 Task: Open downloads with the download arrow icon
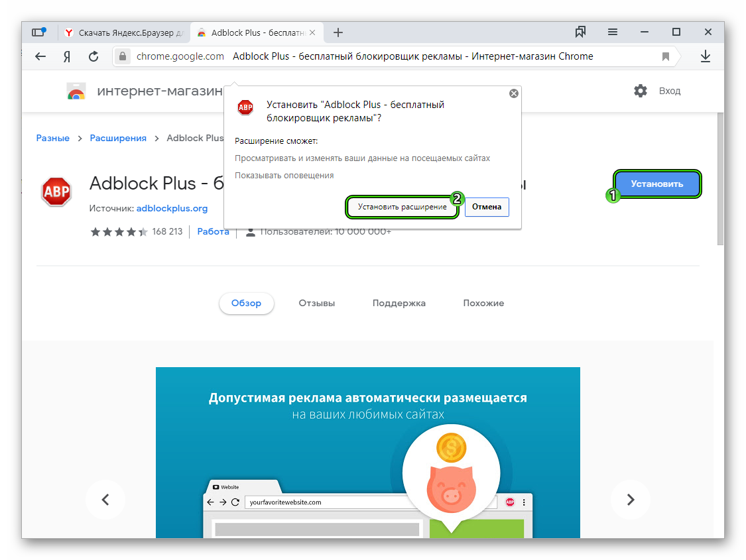click(705, 56)
